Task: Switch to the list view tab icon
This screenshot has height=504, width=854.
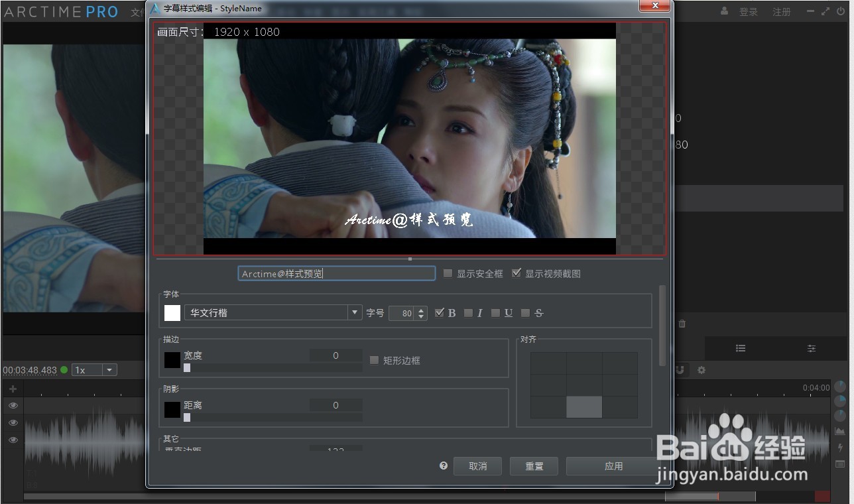Action: [x=741, y=348]
